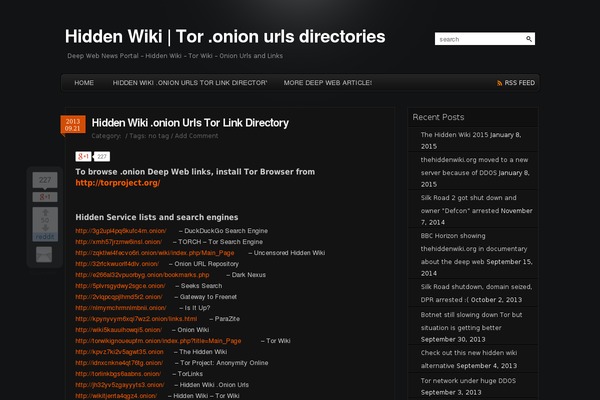This screenshot has height=400, width=600.
Task: Open the ParaZite links.html onion link
Action: (136, 319)
